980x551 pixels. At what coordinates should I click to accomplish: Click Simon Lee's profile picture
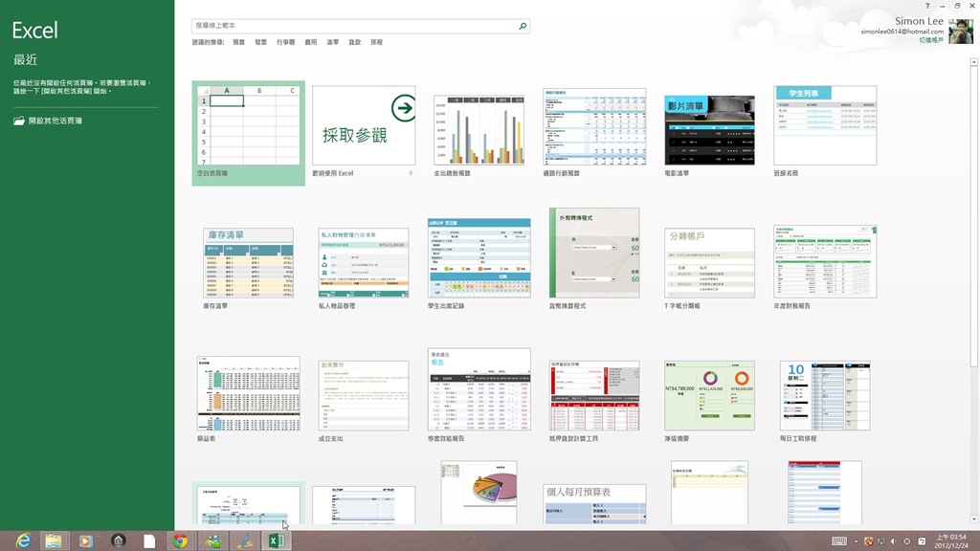point(961,32)
